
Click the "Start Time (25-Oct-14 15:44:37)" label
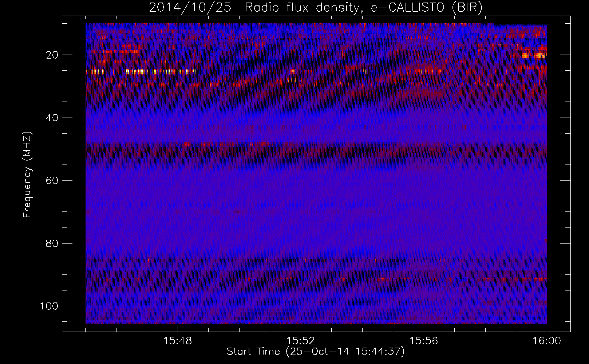tap(316, 352)
